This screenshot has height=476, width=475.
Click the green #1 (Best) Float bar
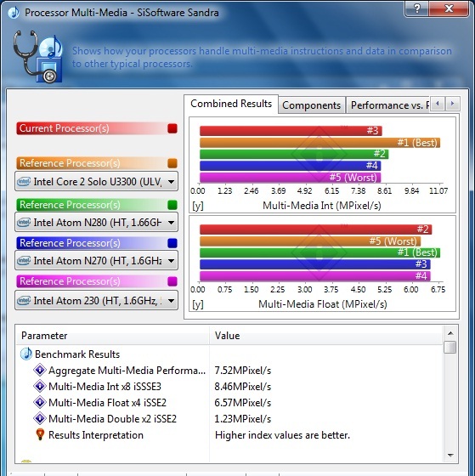pos(319,252)
